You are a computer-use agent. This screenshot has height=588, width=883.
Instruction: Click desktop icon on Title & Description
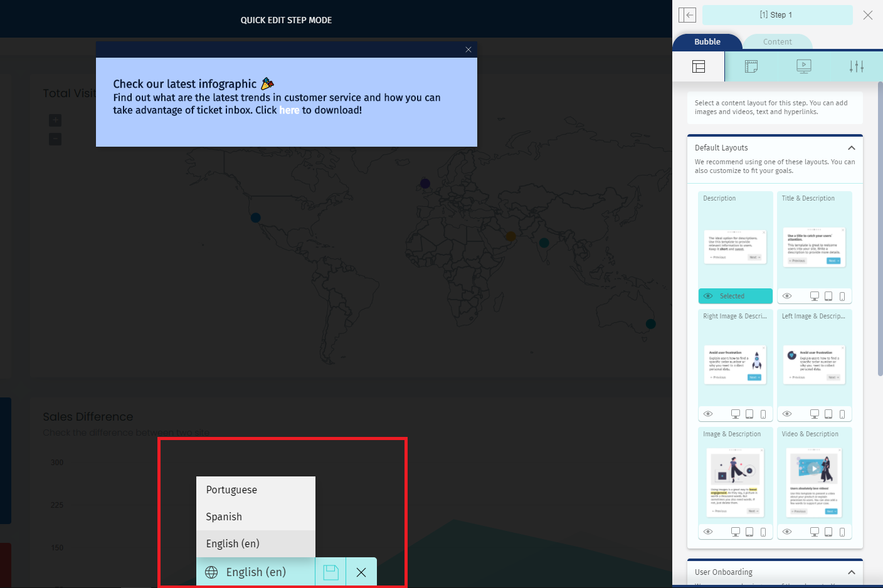(814, 296)
